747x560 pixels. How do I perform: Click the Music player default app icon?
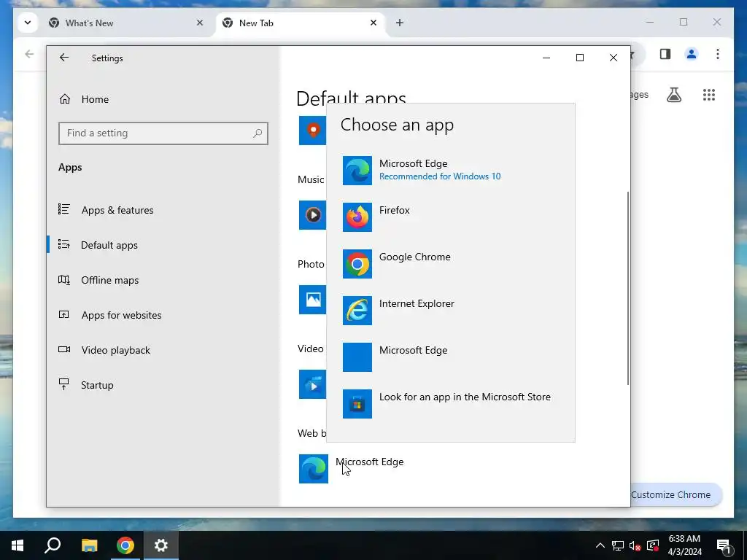click(x=312, y=215)
